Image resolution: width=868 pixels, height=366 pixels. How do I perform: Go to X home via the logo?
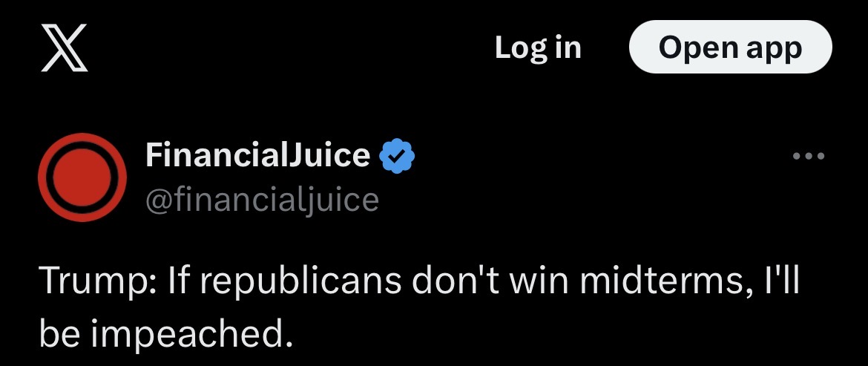coord(64,48)
